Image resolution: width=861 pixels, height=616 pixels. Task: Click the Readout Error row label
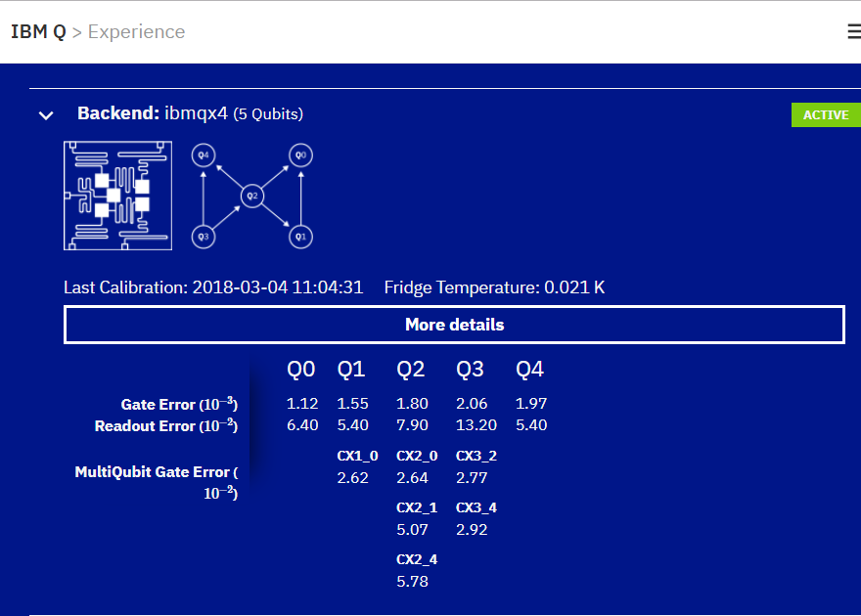tap(165, 425)
